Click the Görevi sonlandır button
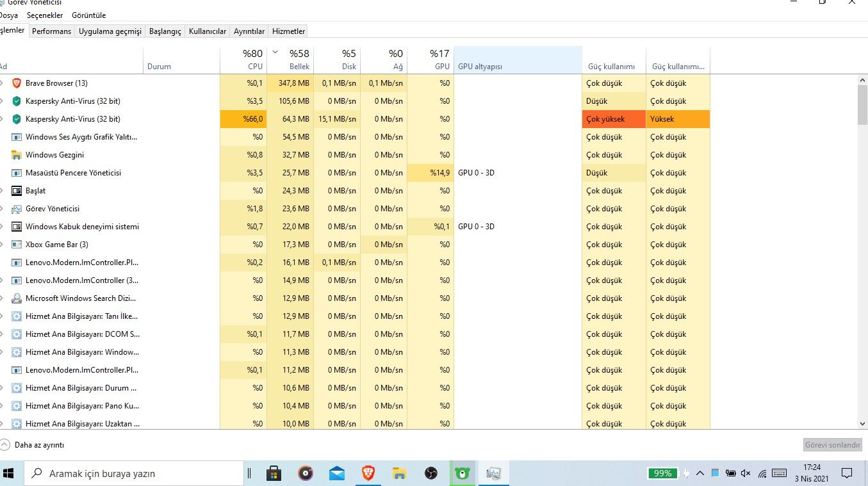Screen dimensions: 868x486 [x=833, y=445]
